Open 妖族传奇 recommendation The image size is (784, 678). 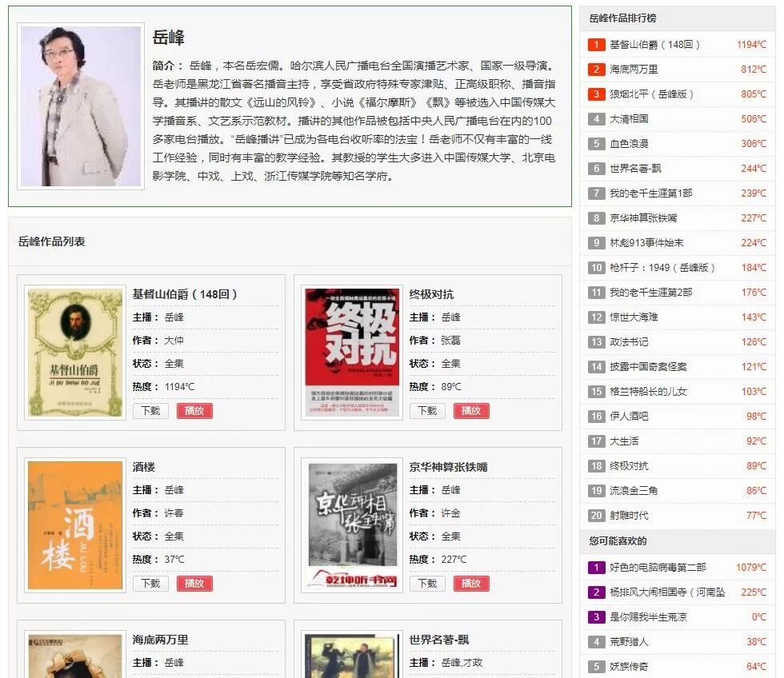click(629, 667)
